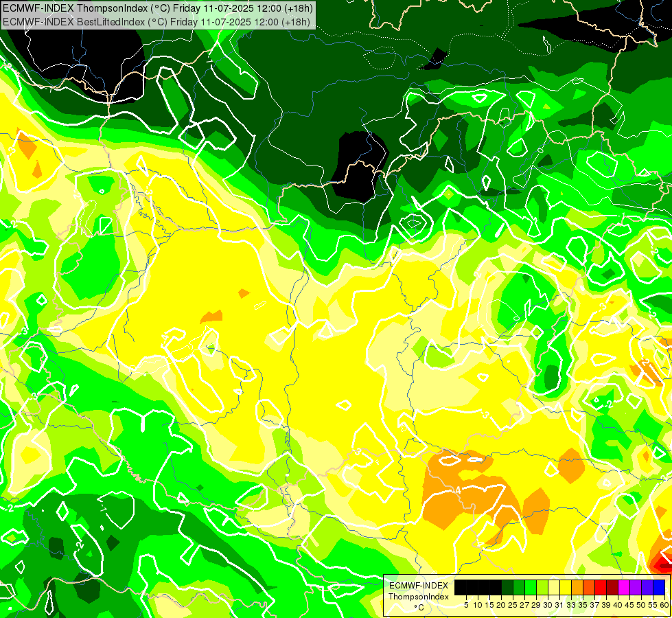The height and width of the screenshot is (618, 672).
Task: Click the legend tick value 37
Action: (x=595, y=605)
